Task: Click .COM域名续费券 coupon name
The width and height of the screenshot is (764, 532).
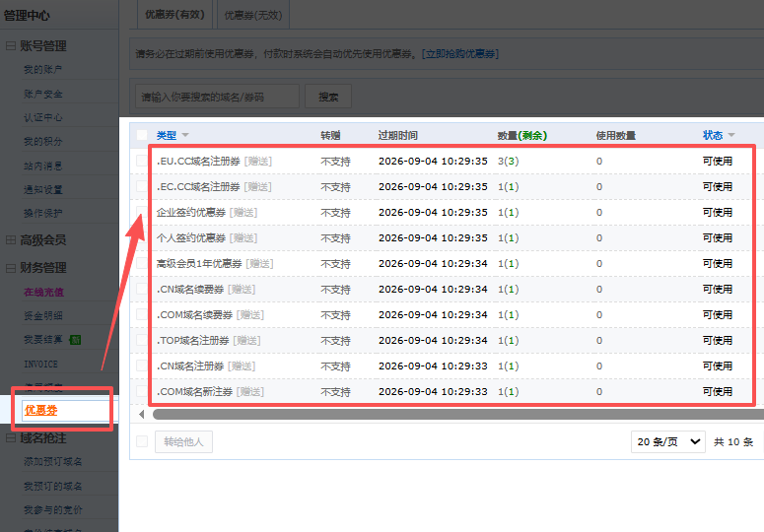Action: coord(194,315)
